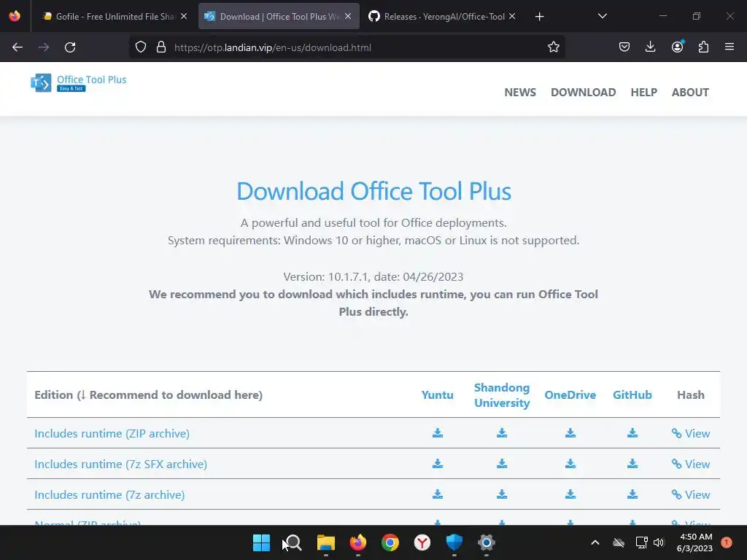The height and width of the screenshot is (560, 747).
Task: Open the extensions puzzle icon
Action: tap(703, 47)
